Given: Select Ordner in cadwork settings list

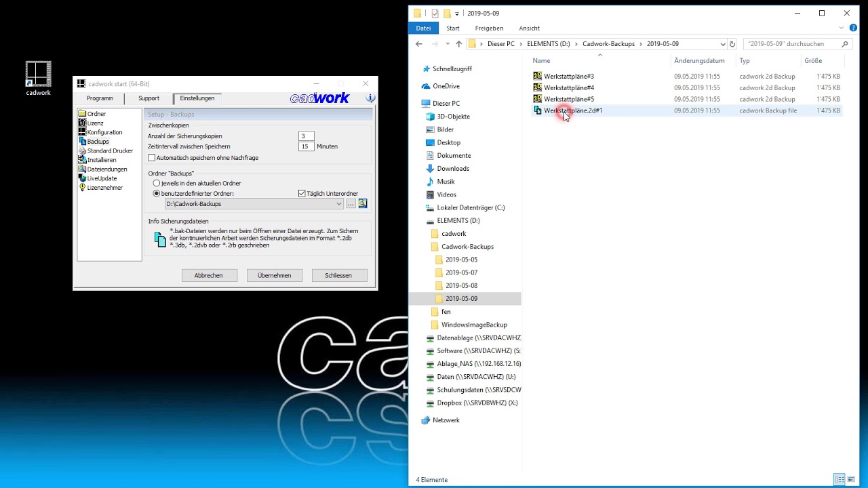Looking at the screenshot, I should [x=92, y=114].
